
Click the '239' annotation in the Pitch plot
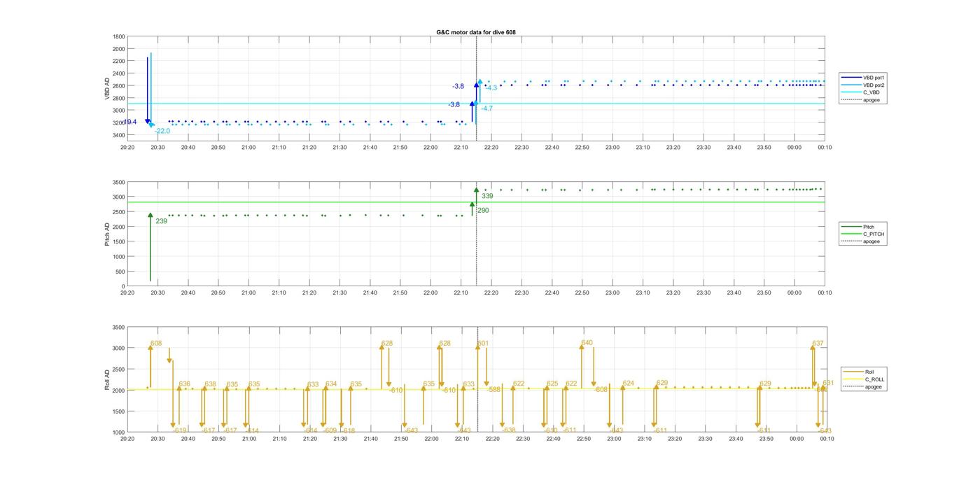tap(161, 221)
